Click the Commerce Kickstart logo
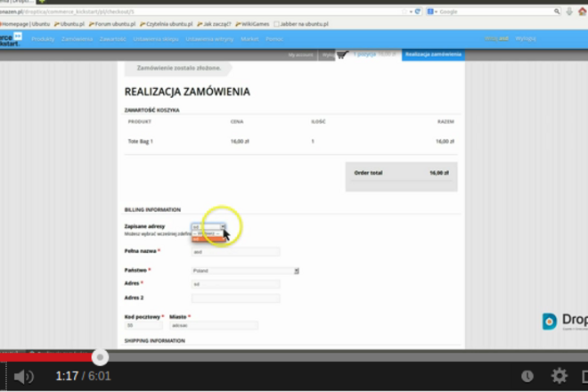Image resolution: width=588 pixels, height=392 pixels. [x=11, y=39]
